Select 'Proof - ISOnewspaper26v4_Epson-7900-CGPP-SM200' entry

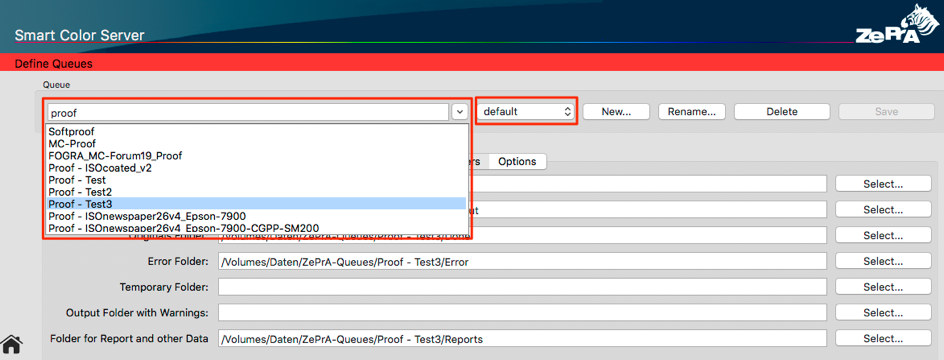point(256,228)
